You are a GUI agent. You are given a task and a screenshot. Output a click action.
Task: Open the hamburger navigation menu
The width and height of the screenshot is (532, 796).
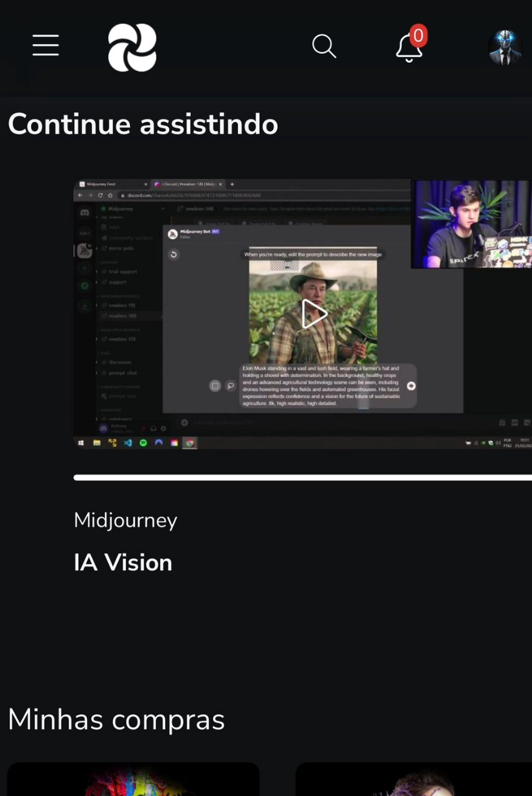[45, 45]
